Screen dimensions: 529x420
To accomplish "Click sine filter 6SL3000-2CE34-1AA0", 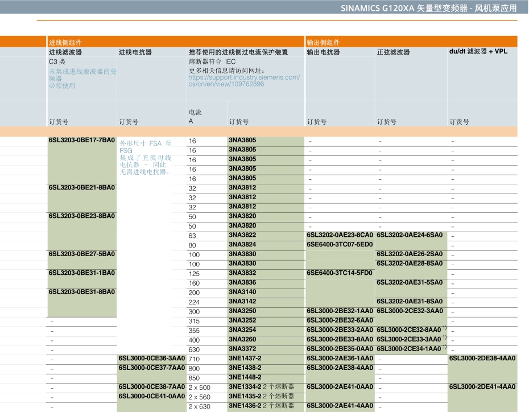I will coord(409,349).
